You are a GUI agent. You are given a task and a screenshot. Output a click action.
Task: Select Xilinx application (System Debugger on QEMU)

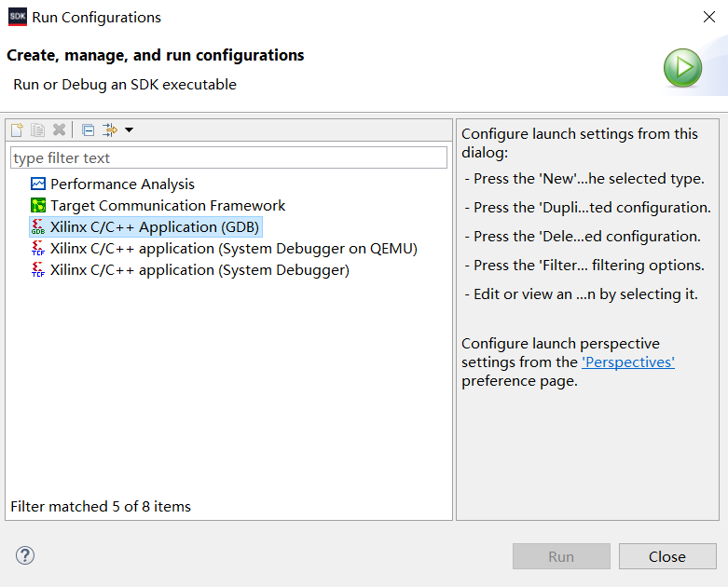click(x=234, y=248)
